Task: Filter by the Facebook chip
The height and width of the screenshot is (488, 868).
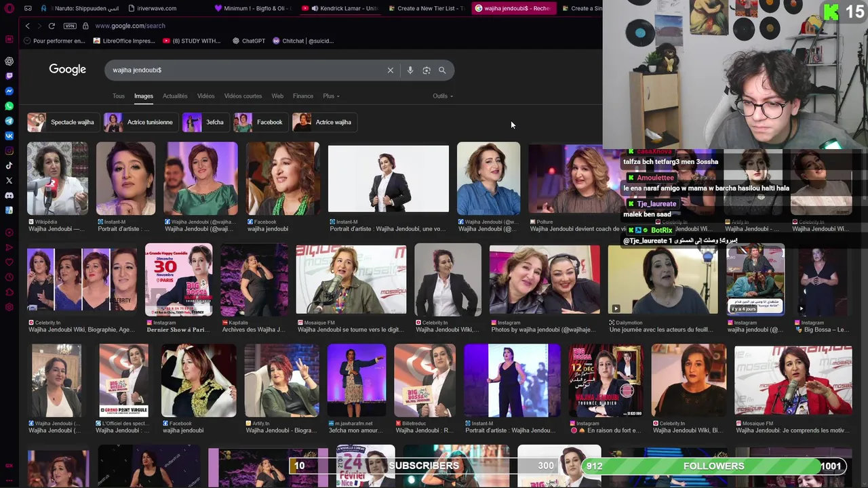Action: coord(260,122)
